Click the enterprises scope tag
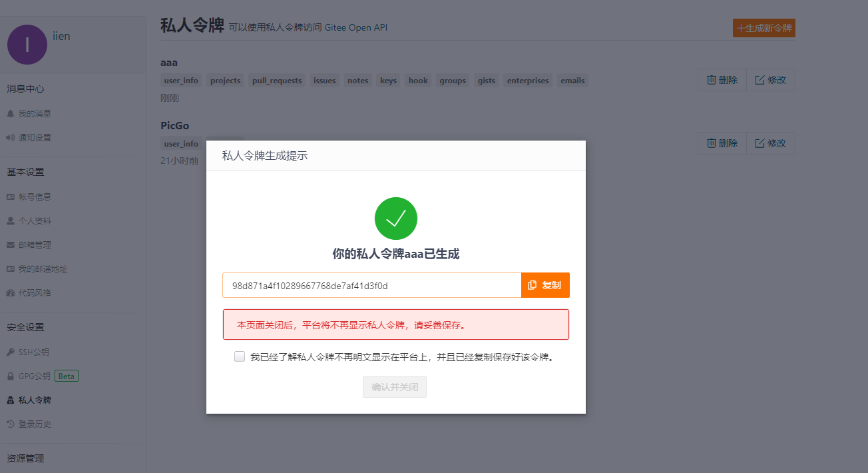 528,81
